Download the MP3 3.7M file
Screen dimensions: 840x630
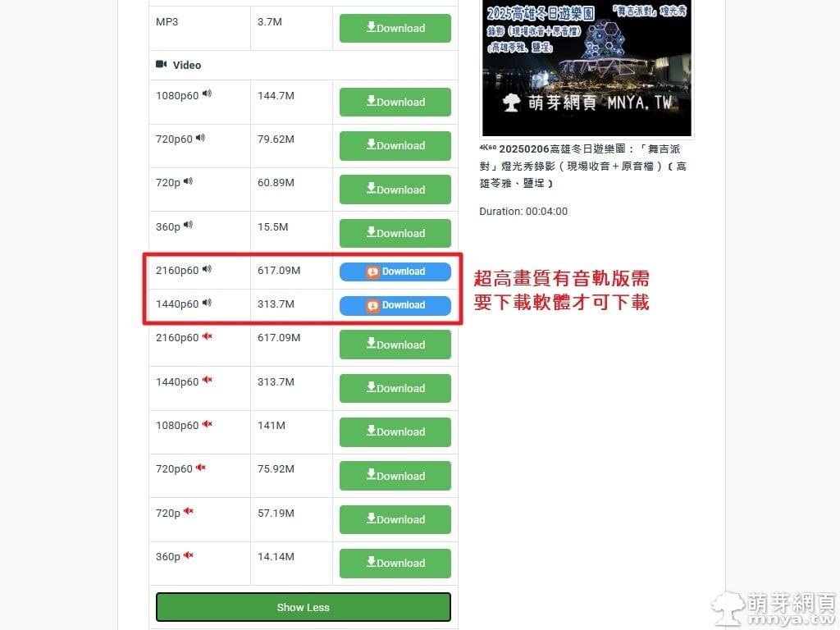tap(395, 28)
